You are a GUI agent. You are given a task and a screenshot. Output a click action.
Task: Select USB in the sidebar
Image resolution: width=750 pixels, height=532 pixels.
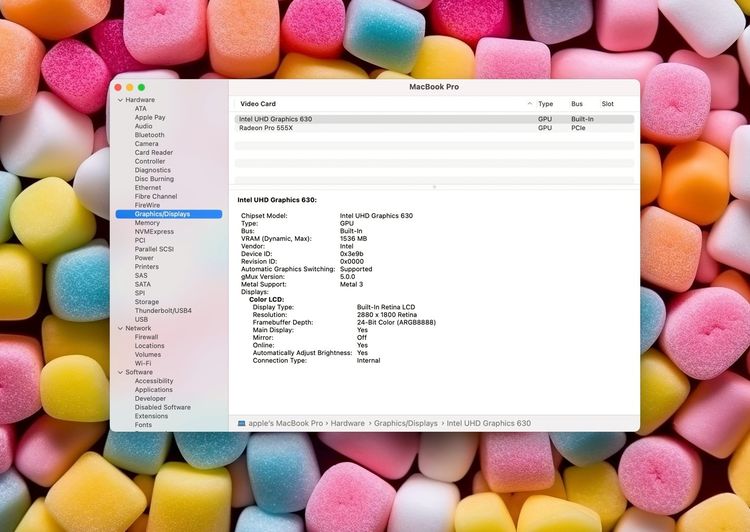point(141,320)
